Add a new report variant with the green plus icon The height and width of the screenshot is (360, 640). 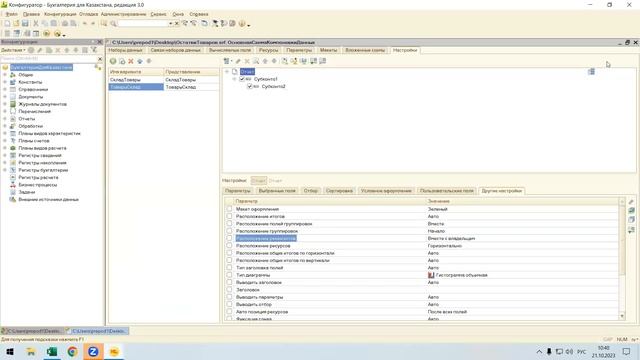point(113,61)
